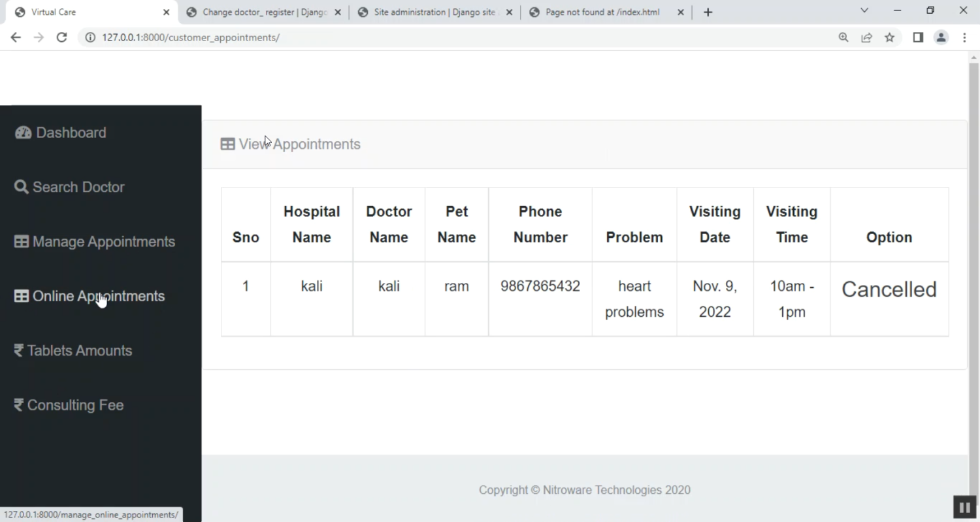This screenshot has height=522, width=980.
Task: Open the Dashboard sidebar link
Action: (60, 133)
